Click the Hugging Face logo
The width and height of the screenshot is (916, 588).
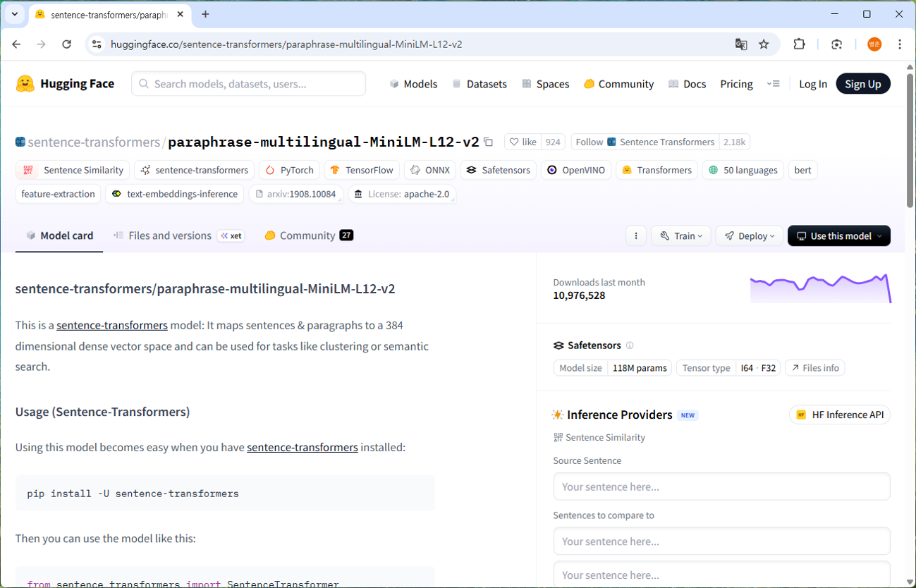point(65,84)
